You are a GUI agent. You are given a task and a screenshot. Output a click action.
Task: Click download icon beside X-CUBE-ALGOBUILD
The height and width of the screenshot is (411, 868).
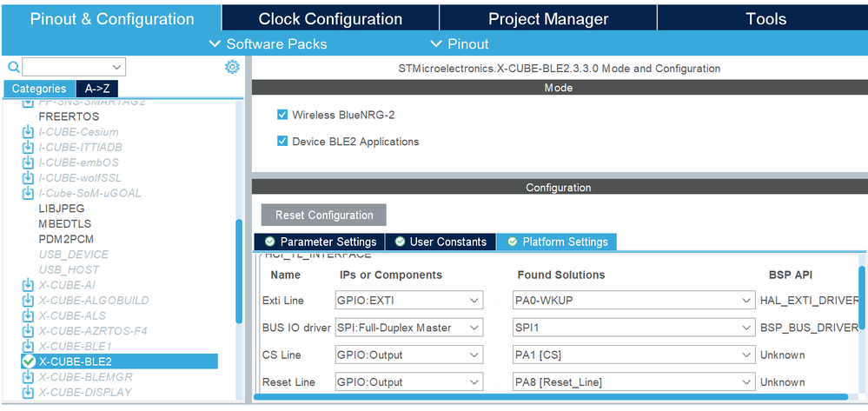[28, 301]
